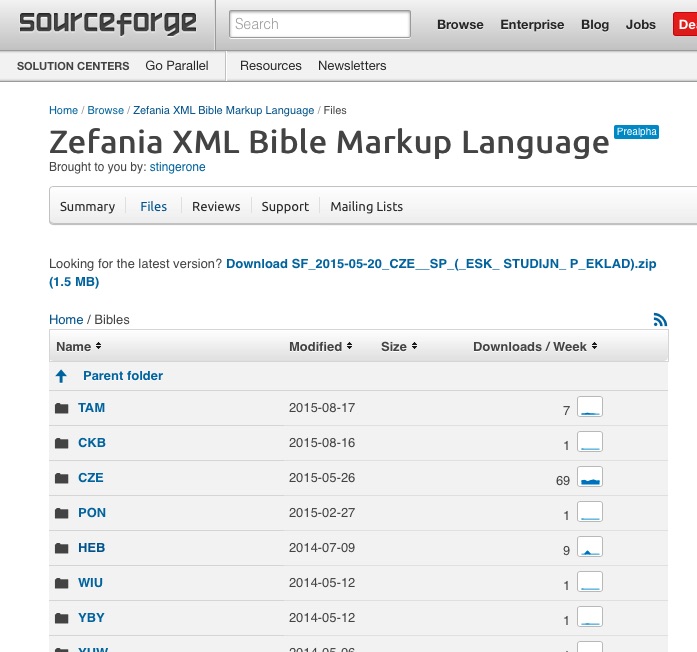This screenshot has height=652, width=697.
Task: Open the YBY downloads stats graph
Action: click(x=590, y=617)
